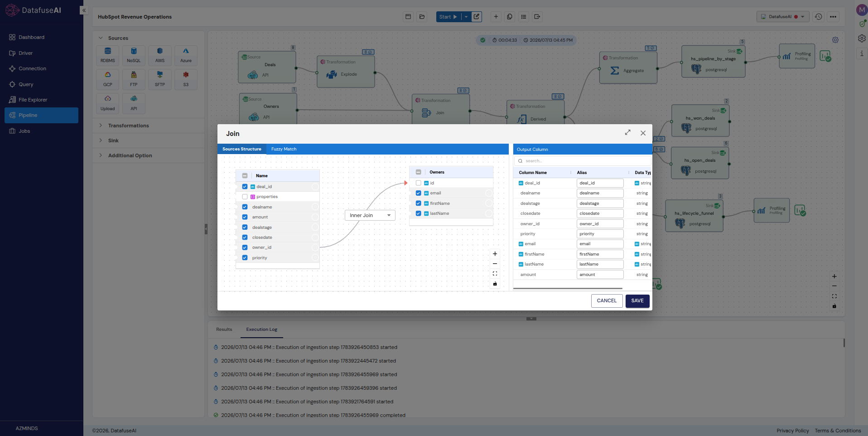Screen dimensions: 868x436
Task: Switch to the Fuzzy Match tab
Action: coord(284,149)
